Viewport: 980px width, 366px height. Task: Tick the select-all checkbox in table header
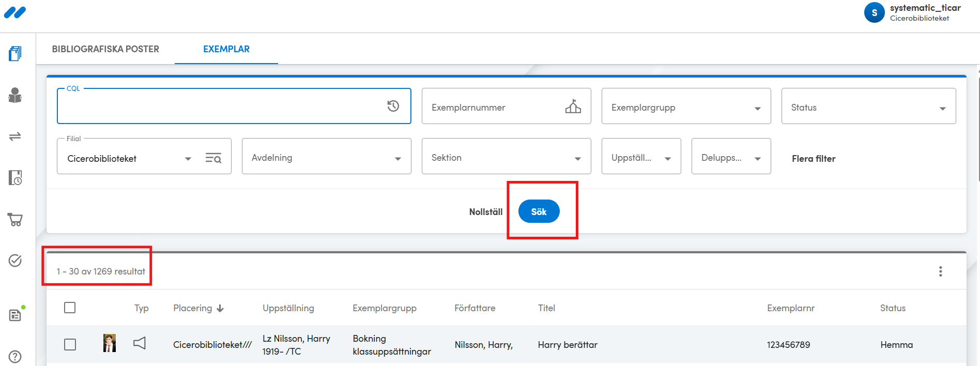[x=70, y=308]
